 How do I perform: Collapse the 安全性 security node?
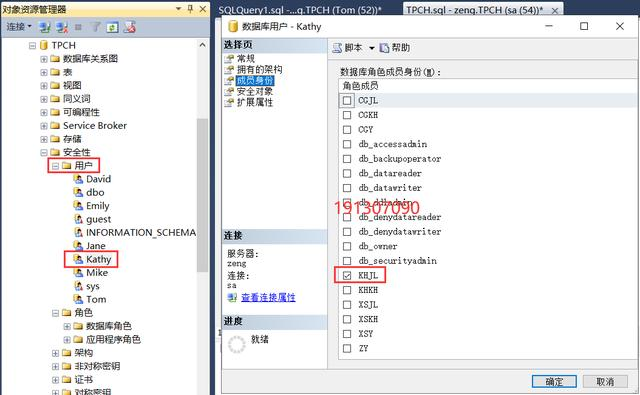click(x=44, y=153)
